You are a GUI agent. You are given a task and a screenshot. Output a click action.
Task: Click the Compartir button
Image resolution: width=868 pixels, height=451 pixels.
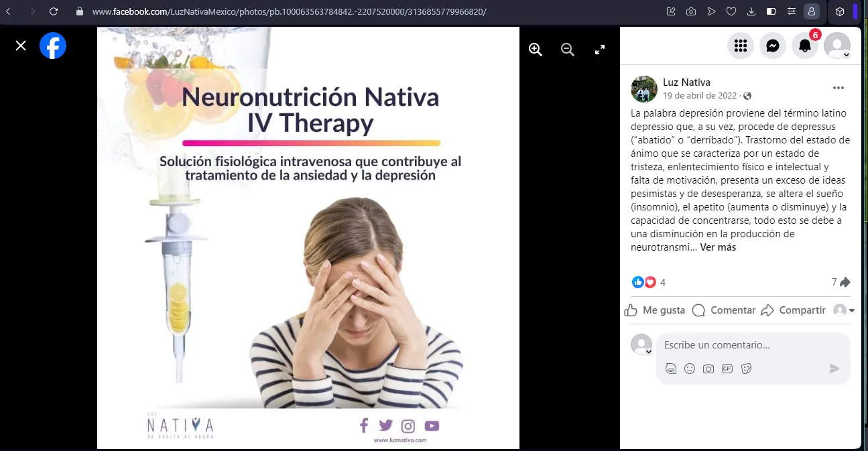click(793, 310)
